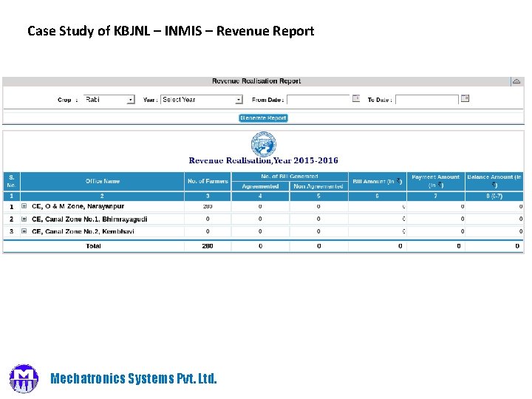Click Narayanpur's farmers count 280

(x=208, y=206)
